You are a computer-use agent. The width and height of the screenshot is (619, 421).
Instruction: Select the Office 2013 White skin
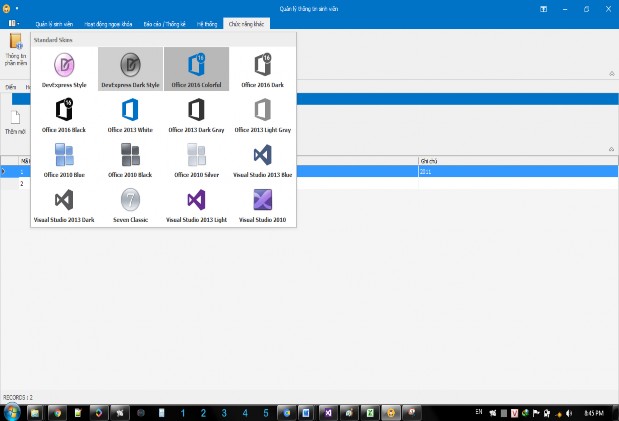pyautogui.click(x=130, y=114)
